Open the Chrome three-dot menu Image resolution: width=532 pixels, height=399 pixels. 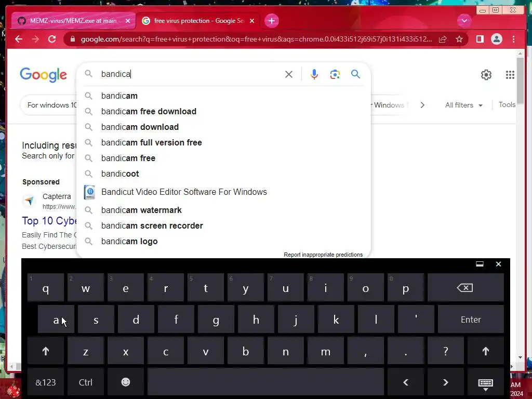(x=514, y=39)
